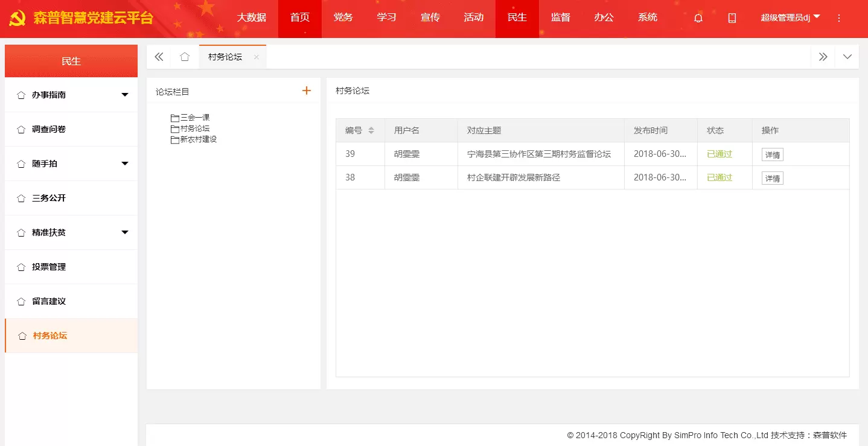This screenshot has height=446, width=868.
Task: Click the notification bell icon
Action: 698,18
